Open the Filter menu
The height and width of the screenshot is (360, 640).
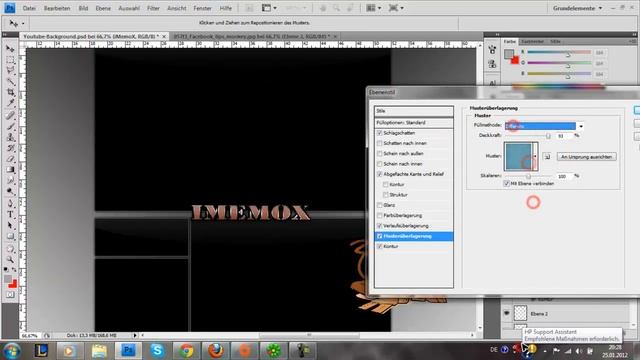tap(153, 8)
